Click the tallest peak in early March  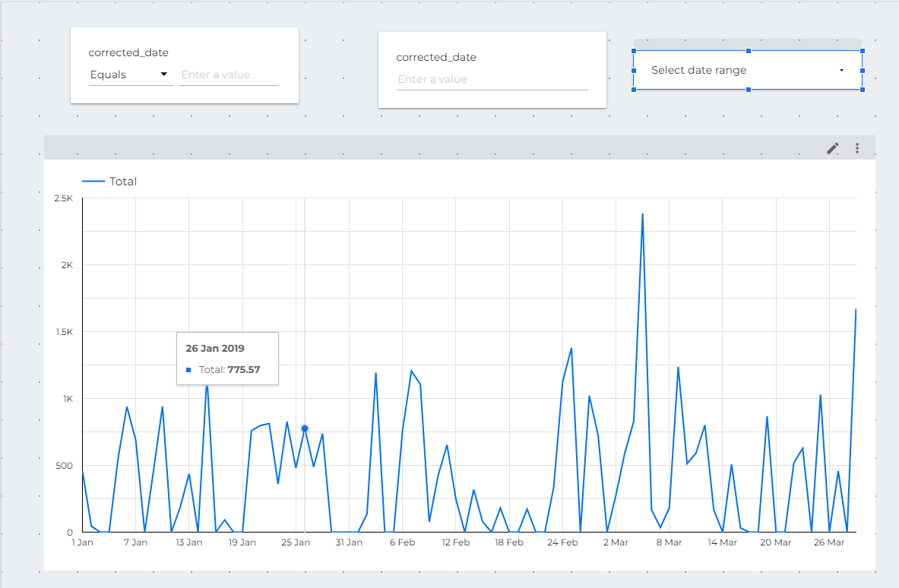click(642, 215)
